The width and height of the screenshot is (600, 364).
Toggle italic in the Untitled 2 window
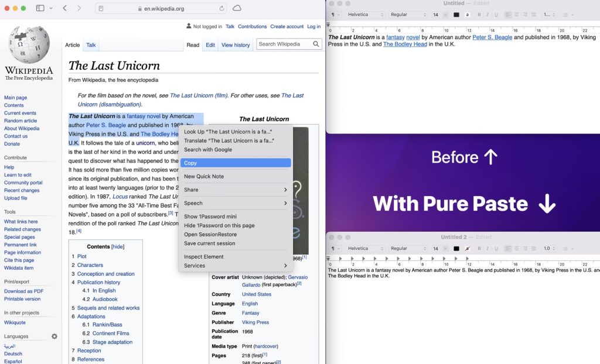tap(487, 249)
